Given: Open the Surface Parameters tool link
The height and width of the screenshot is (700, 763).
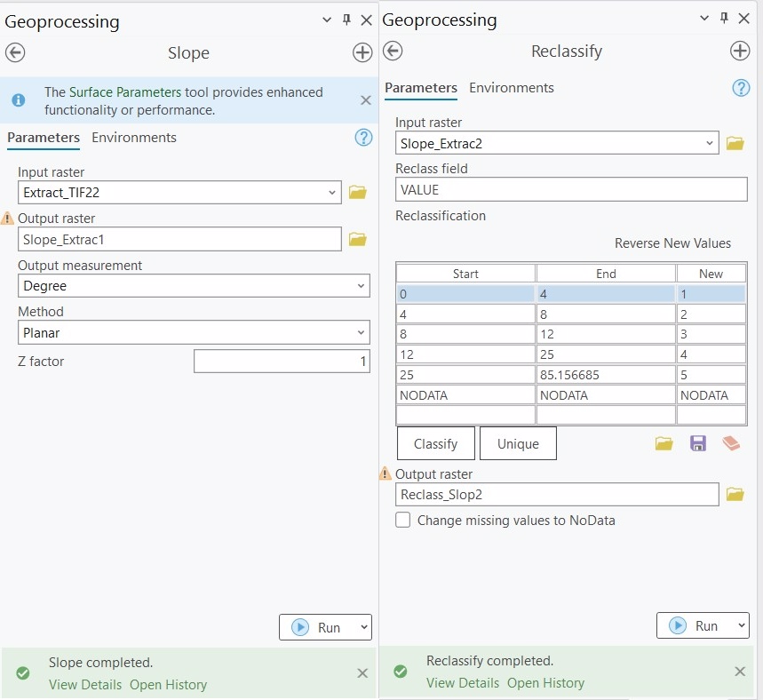Looking at the screenshot, I should 125,92.
